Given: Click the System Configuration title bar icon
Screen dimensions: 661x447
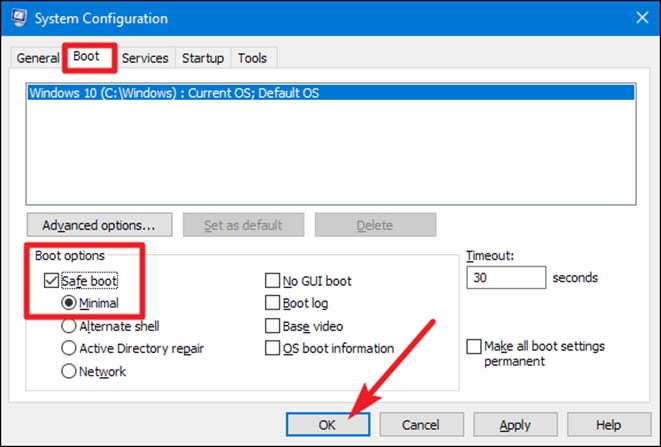Looking at the screenshot, I should pos(19,18).
